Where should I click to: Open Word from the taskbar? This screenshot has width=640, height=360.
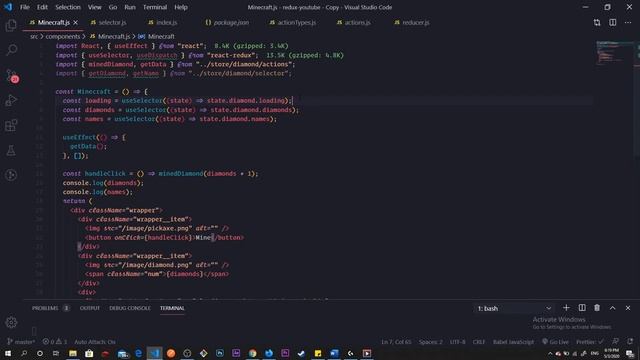tap(334, 353)
